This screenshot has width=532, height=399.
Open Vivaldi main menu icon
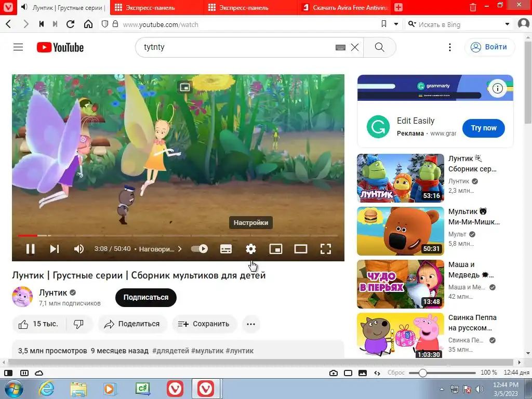[x=8, y=7]
